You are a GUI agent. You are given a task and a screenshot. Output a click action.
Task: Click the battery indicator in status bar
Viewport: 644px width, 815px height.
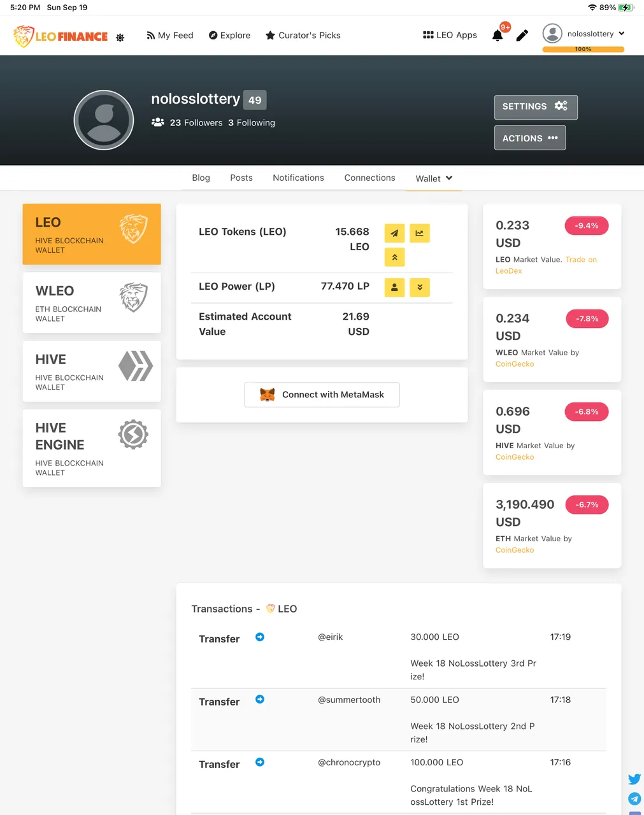pyautogui.click(x=626, y=8)
